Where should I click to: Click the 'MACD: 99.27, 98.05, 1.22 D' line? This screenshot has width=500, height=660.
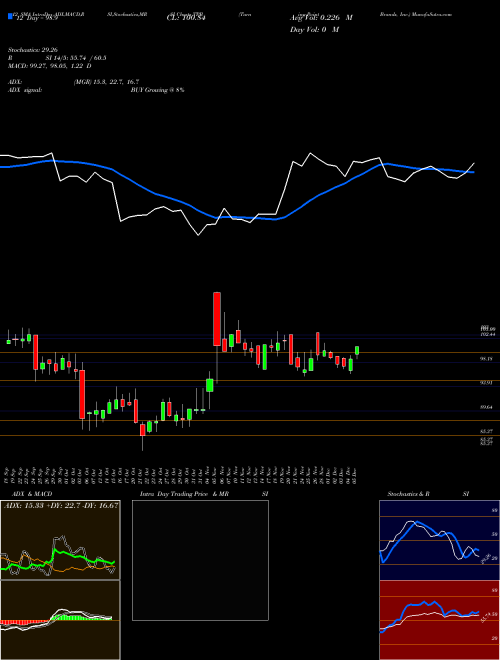pos(50,66)
